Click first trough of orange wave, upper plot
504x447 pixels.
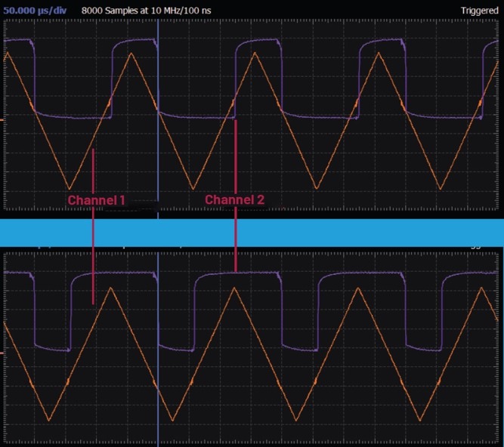point(70,189)
